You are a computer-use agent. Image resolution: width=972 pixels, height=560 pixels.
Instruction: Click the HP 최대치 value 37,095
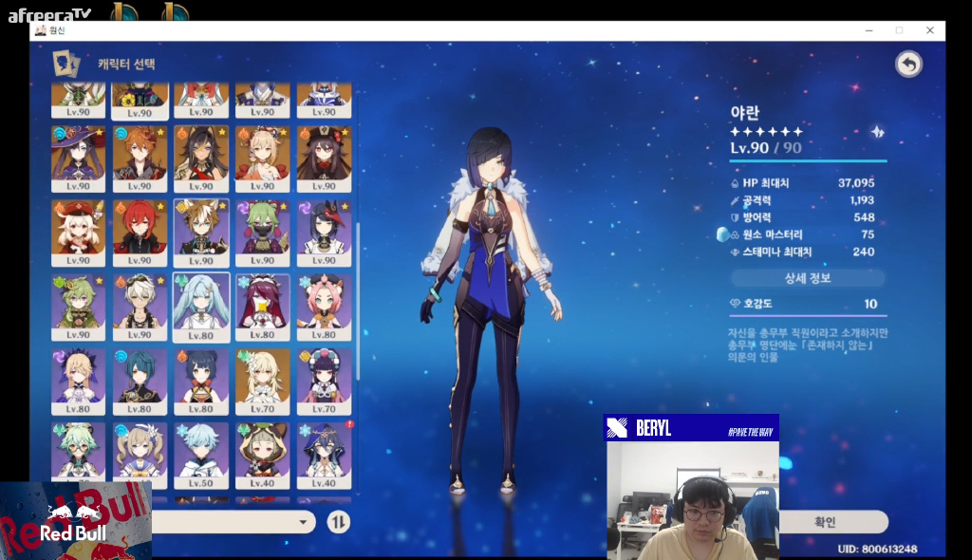pos(855,183)
